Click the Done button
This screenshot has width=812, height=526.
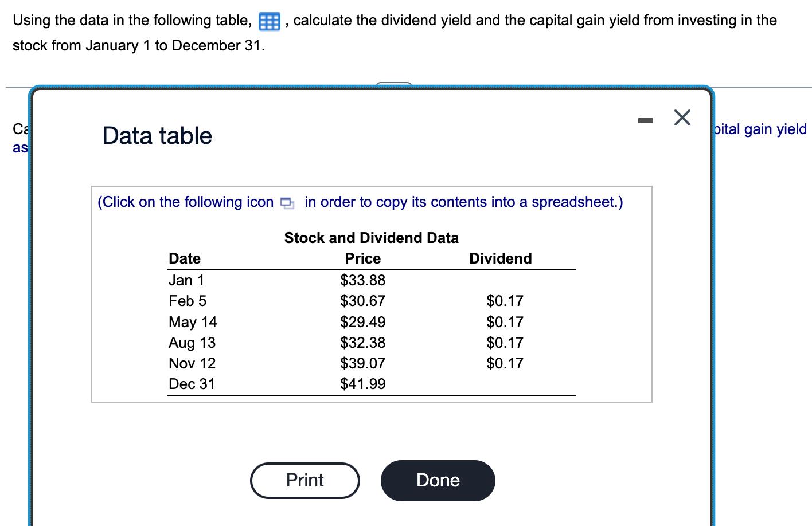point(438,481)
